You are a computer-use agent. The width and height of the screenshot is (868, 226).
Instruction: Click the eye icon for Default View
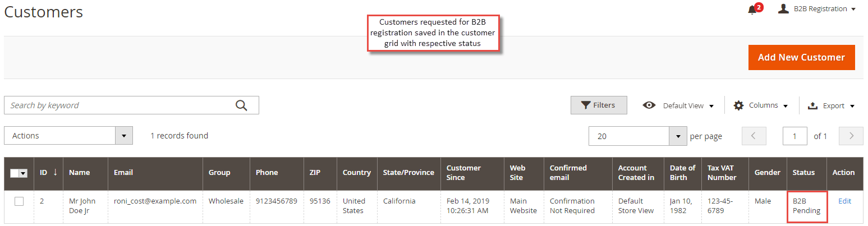pos(649,105)
